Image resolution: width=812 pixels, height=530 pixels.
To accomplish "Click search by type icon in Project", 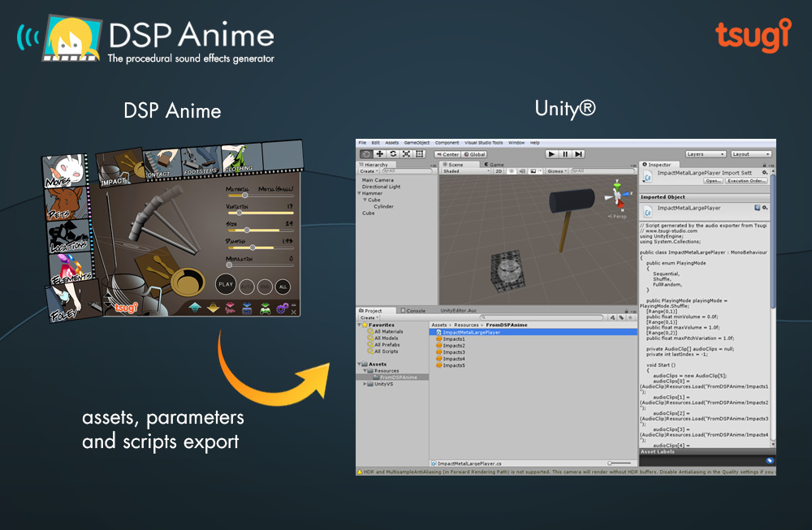I will point(612,318).
